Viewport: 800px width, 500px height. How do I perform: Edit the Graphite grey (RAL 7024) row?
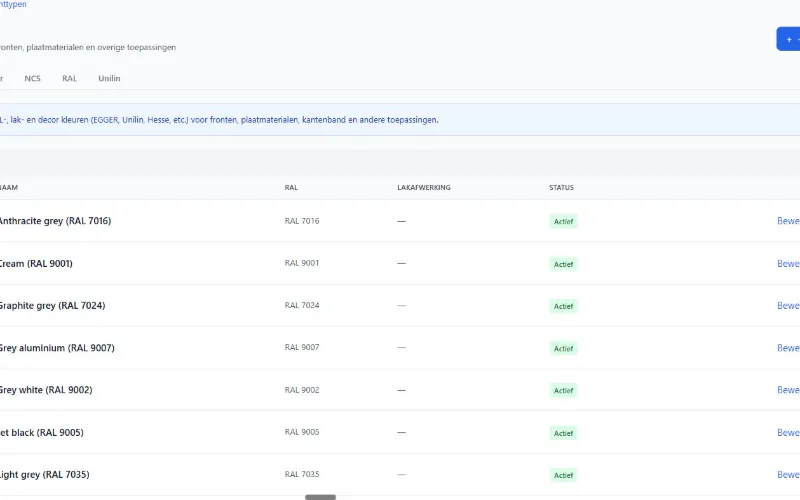click(x=788, y=306)
